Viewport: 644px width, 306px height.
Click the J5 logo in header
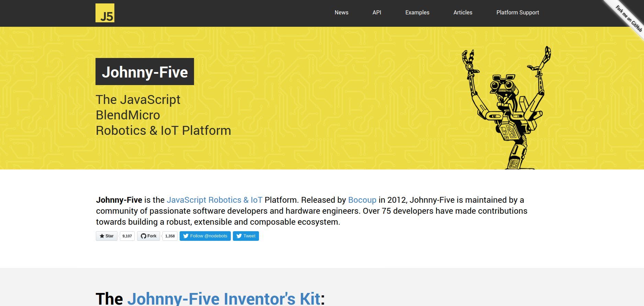105,13
